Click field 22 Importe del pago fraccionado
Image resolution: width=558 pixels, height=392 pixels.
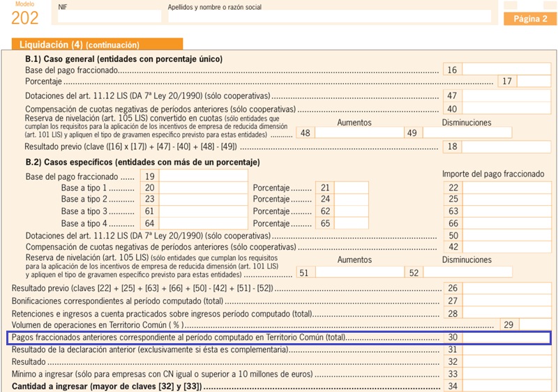[507, 188]
